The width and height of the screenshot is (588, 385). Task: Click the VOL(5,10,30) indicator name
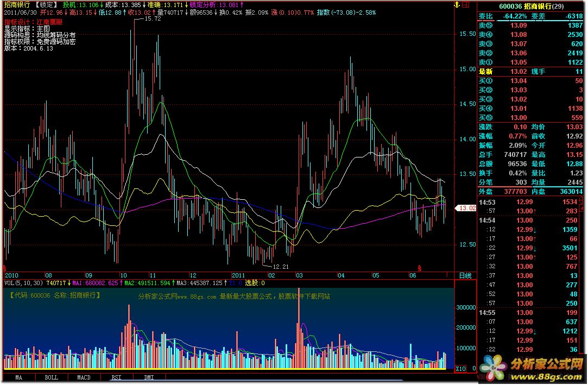(24, 283)
